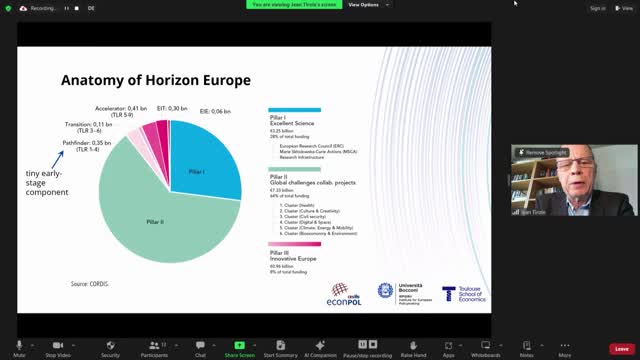Click Remove Spotlight on speaker video
Image resolution: width=640 pixels, height=360 pixels.
(x=542, y=153)
